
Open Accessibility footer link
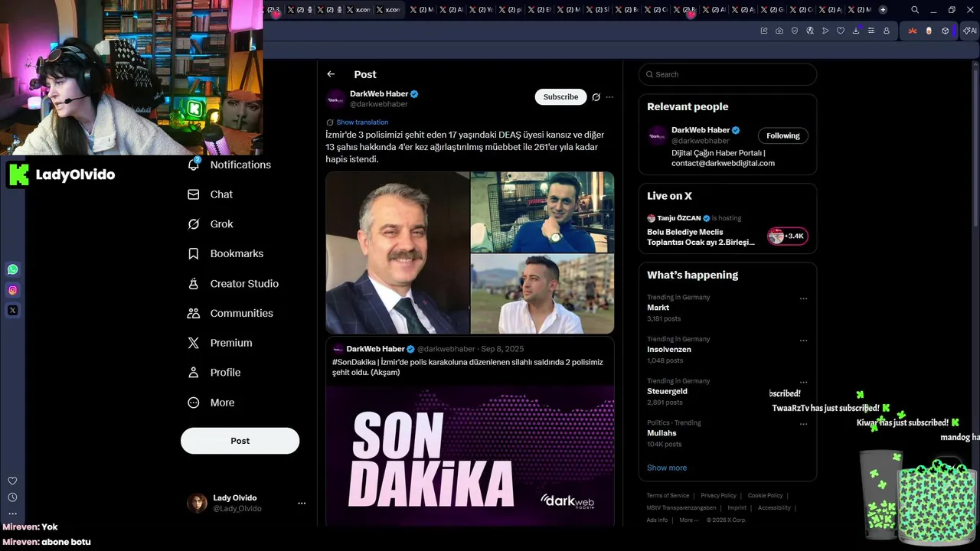tap(774, 507)
